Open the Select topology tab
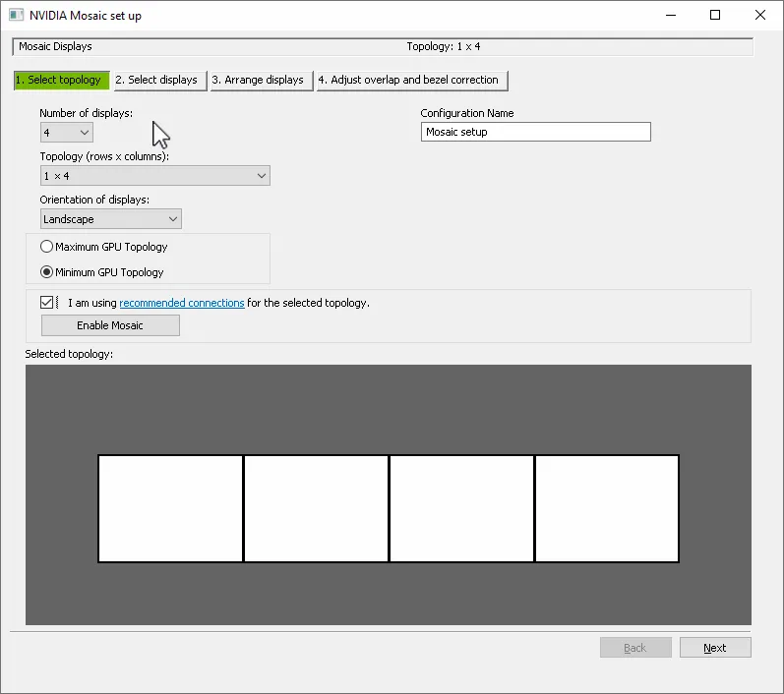The width and height of the screenshot is (784, 694). (62, 80)
